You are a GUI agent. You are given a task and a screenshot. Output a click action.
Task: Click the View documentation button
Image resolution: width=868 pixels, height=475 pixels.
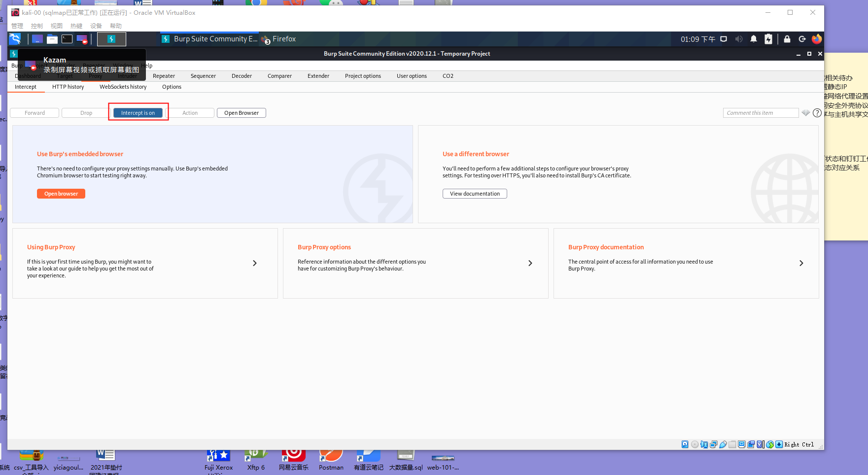(475, 194)
